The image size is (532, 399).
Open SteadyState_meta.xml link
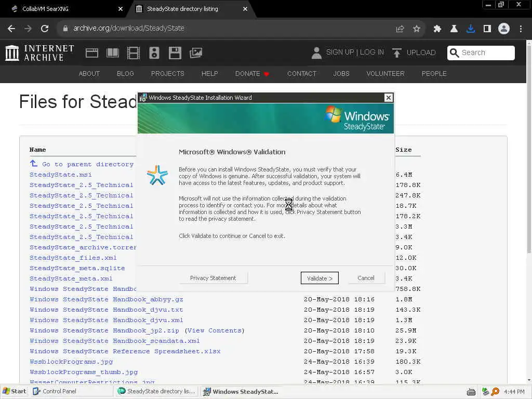coord(71,278)
